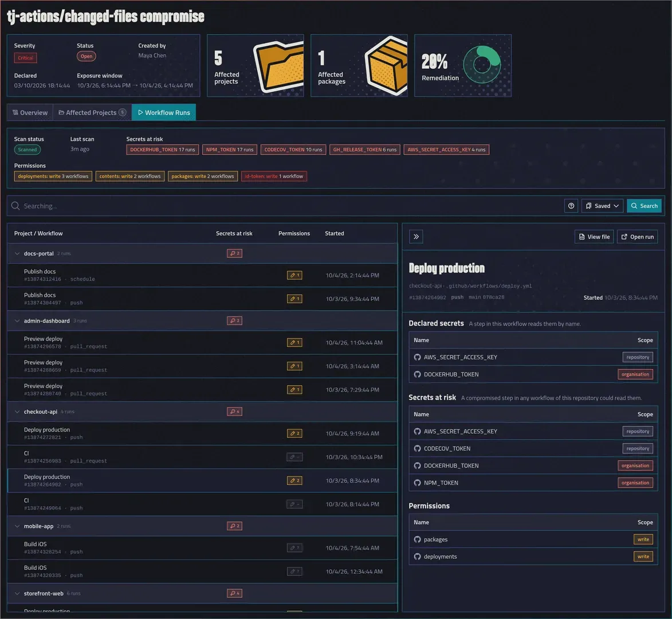Filter by packages: write 2 workflows chip
672x619 pixels.
coord(203,176)
